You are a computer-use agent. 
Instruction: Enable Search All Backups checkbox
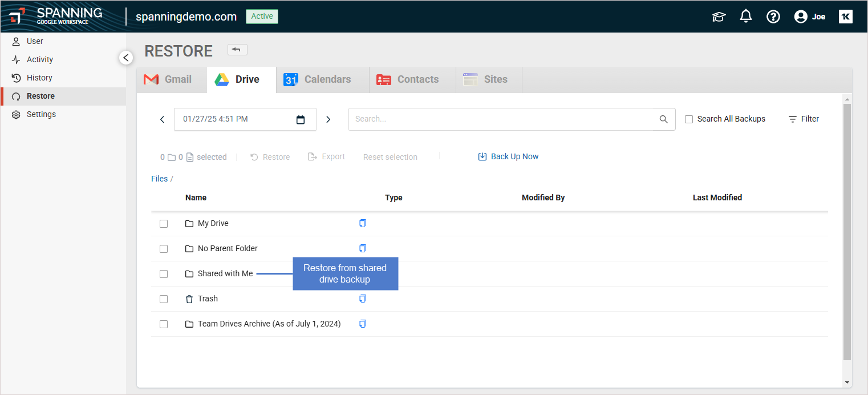689,119
